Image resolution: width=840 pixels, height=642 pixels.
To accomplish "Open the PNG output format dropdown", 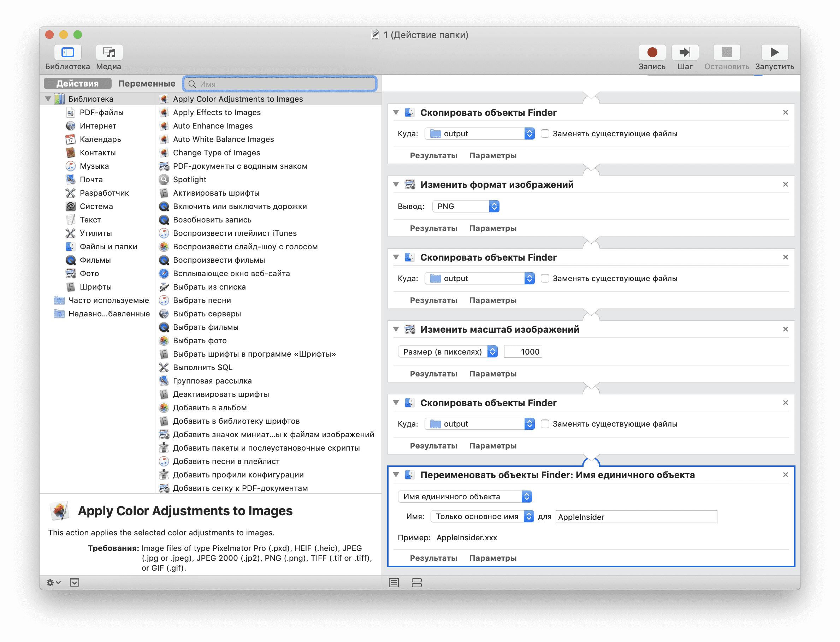I will pyautogui.click(x=466, y=206).
